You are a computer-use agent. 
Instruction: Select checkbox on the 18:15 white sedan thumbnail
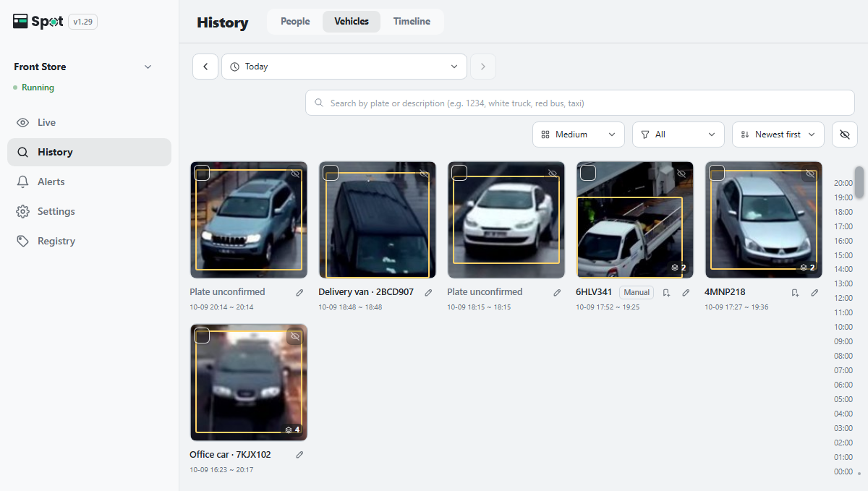click(459, 173)
